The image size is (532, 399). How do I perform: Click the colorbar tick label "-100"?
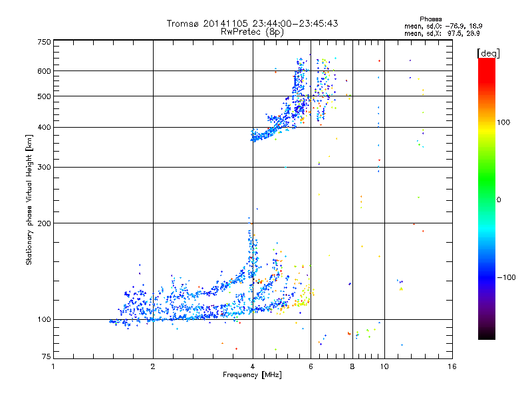pos(506,277)
